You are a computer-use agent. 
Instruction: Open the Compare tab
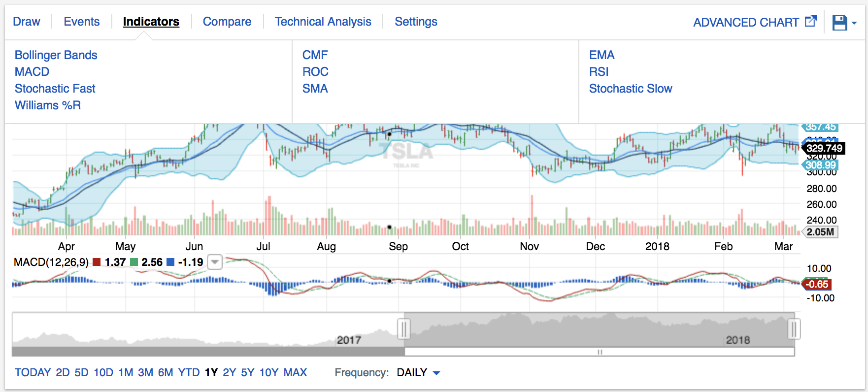pyautogui.click(x=227, y=22)
